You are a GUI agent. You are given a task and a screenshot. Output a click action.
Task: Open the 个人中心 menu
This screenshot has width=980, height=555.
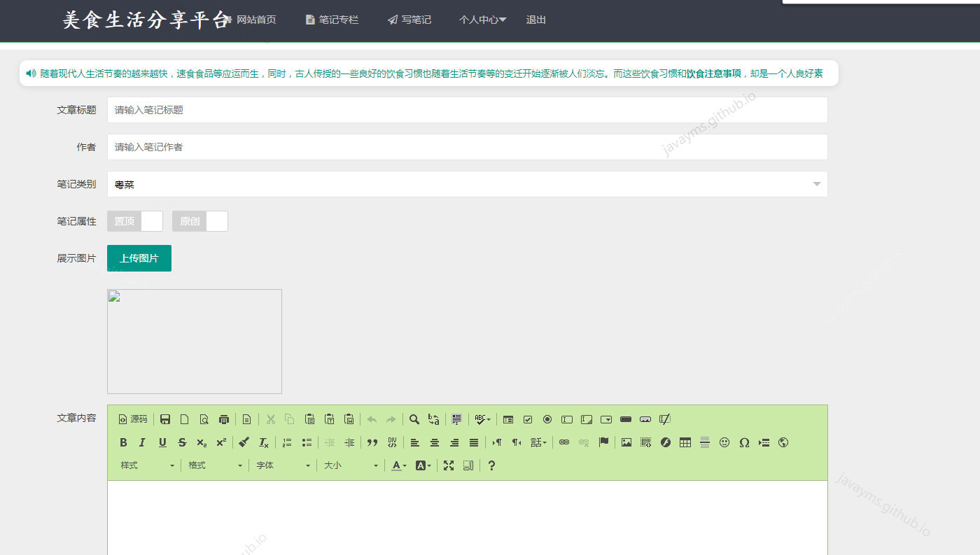482,20
